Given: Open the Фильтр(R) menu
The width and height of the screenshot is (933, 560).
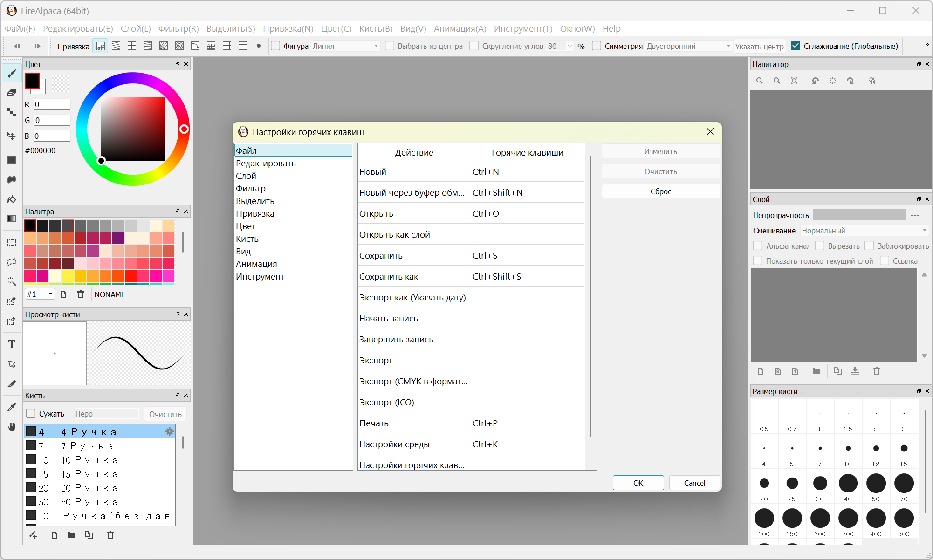Looking at the screenshot, I should [178, 29].
